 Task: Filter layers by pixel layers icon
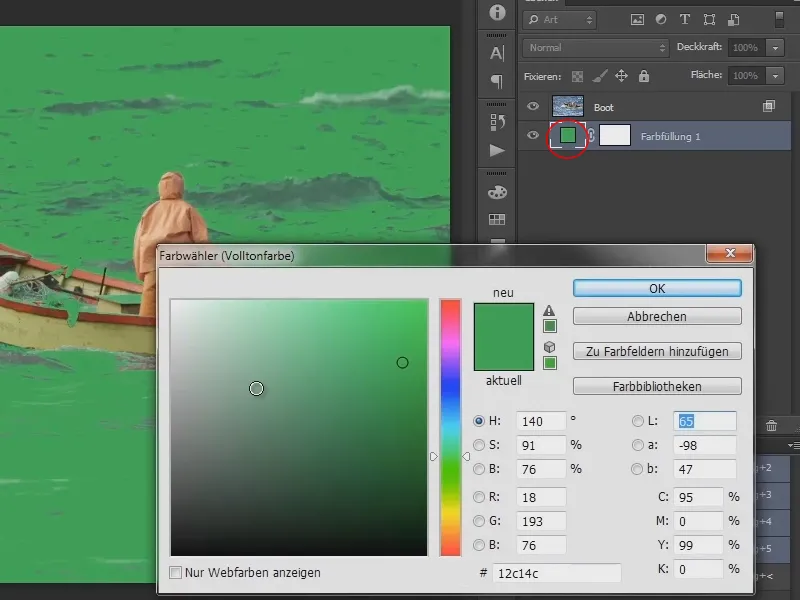tap(637, 20)
